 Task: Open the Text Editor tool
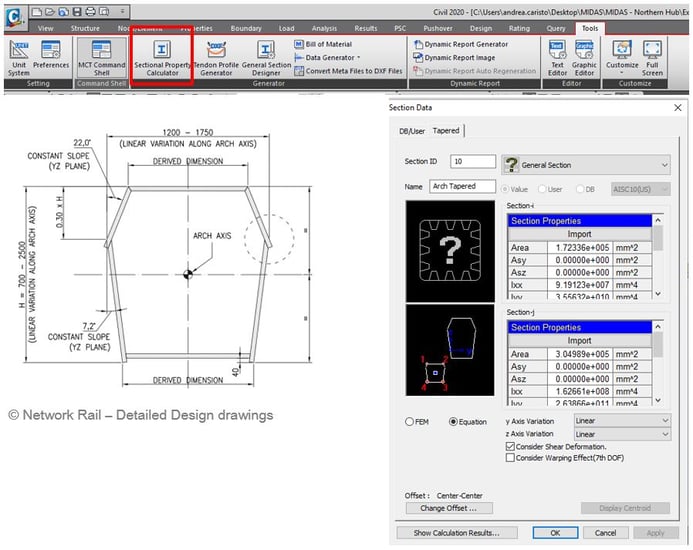pos(557,58)
